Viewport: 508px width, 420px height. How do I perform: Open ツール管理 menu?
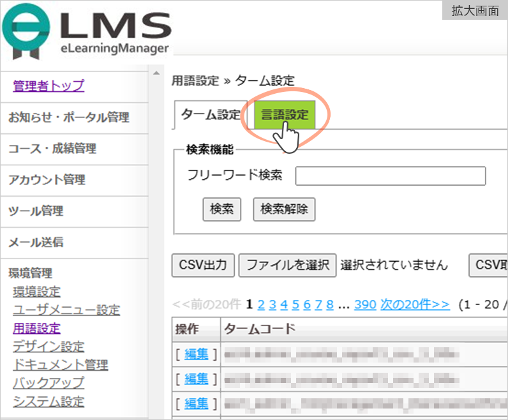(36, 211)
